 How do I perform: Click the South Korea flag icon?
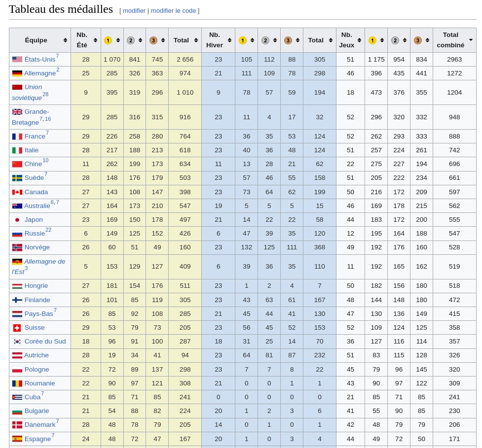pyautogui.click(x=17, y=342)
